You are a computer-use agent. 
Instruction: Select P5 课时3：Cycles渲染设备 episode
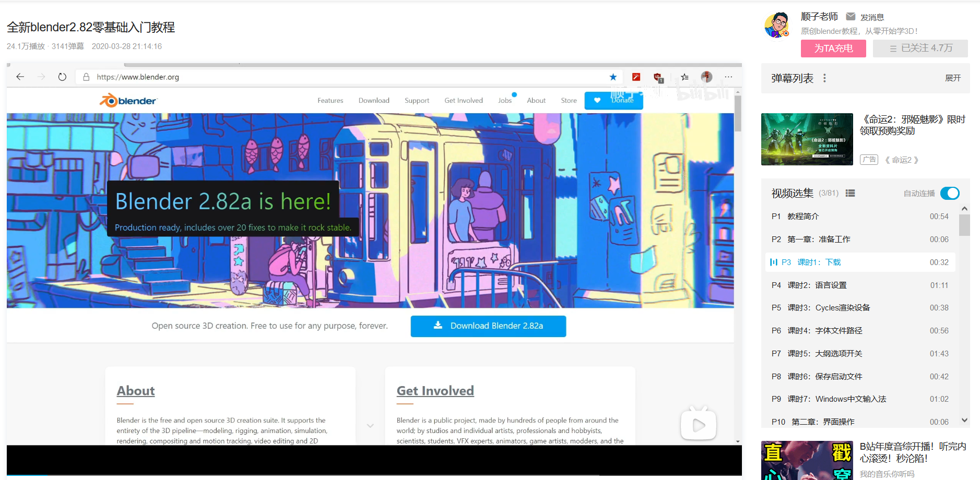(860, 308)
